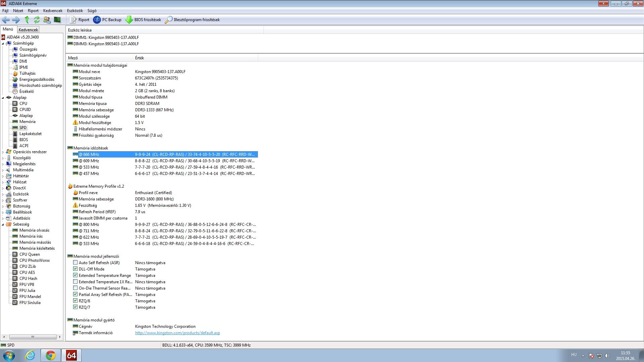Open the Riport toolbar button
Image resolution: width=644 pixels, height=362 pixels.
(x=79, y=20)
